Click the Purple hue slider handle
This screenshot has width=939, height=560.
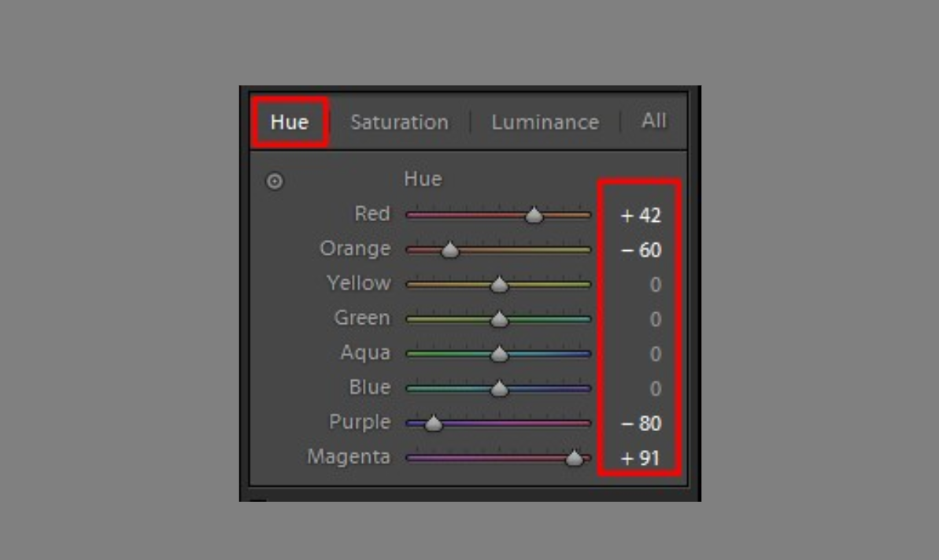click(x=433, y=423)
